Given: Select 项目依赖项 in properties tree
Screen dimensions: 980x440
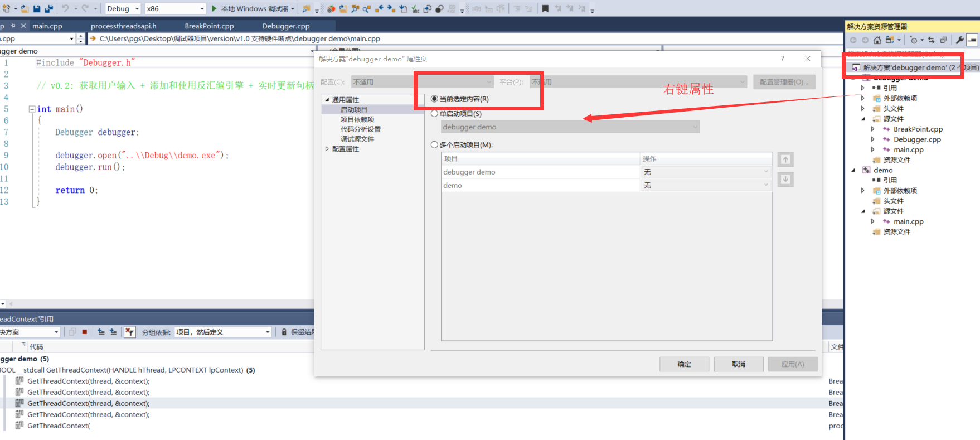Looking at the screenshot, I should click(x=357, y=119).
